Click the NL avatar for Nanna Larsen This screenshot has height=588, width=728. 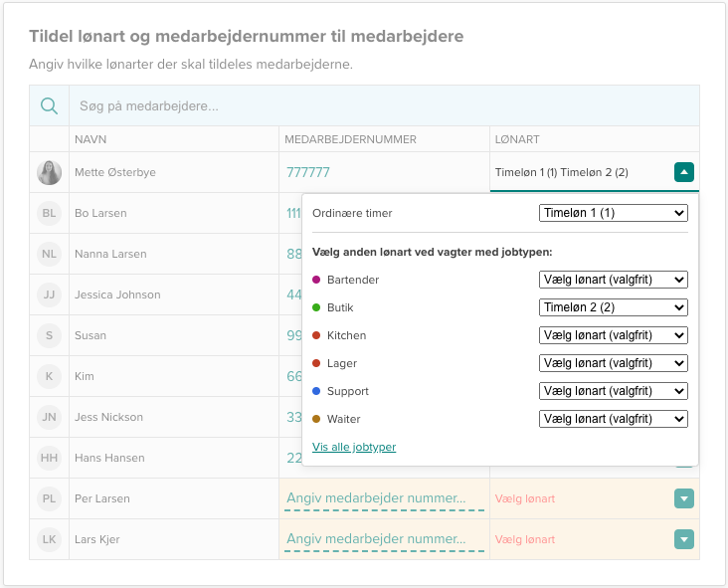coord(49,254)
